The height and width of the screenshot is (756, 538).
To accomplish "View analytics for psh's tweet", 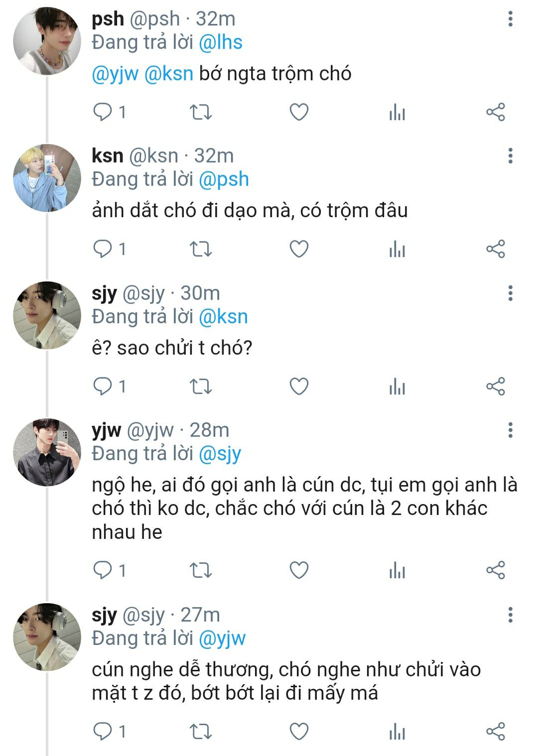I will click(397, 112).
